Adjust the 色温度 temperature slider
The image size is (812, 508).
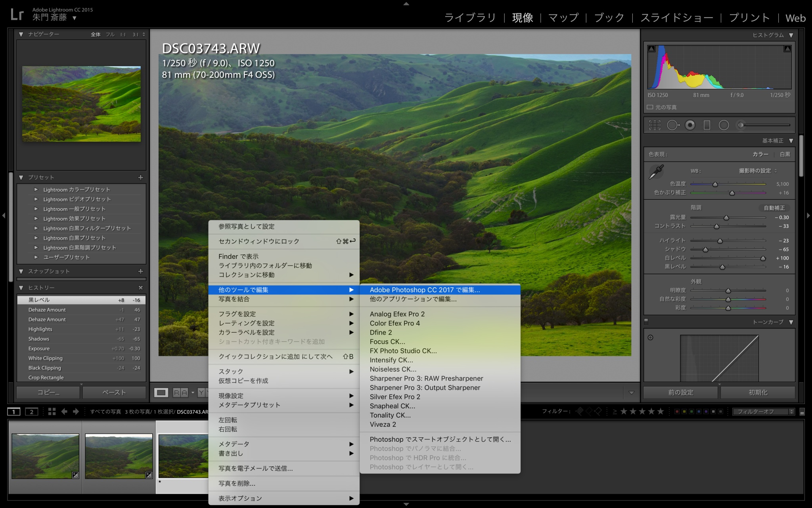[x=728, y=184]
